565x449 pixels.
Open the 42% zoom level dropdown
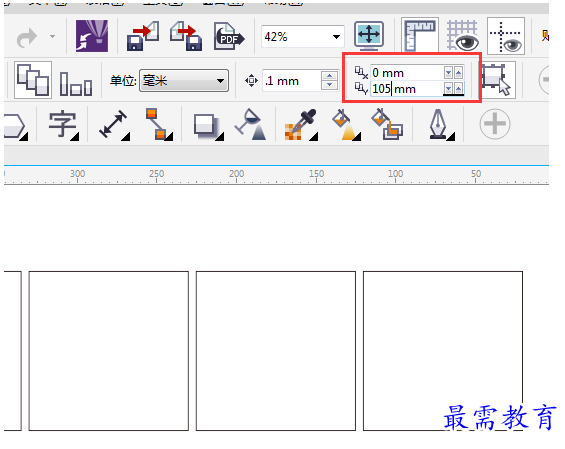336,36
